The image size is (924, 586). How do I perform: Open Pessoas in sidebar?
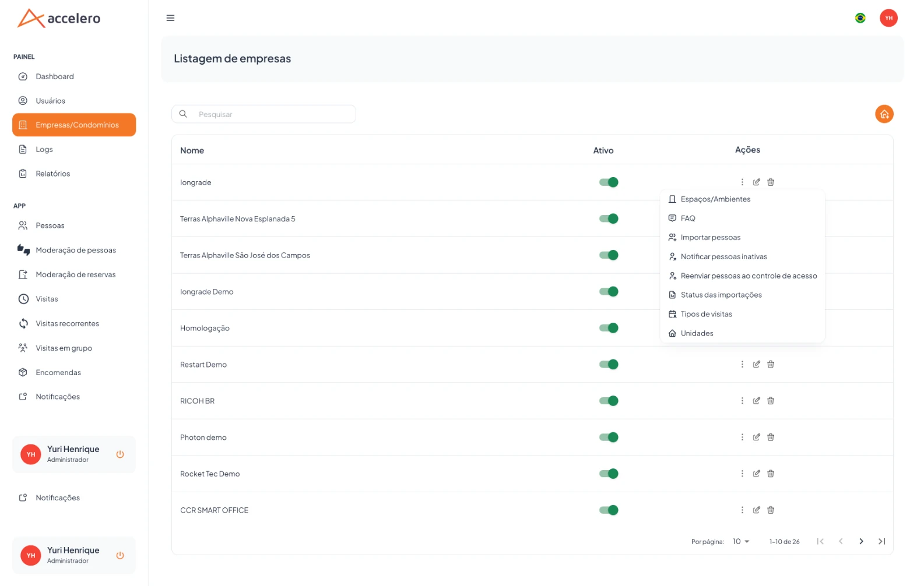point(74,225)
